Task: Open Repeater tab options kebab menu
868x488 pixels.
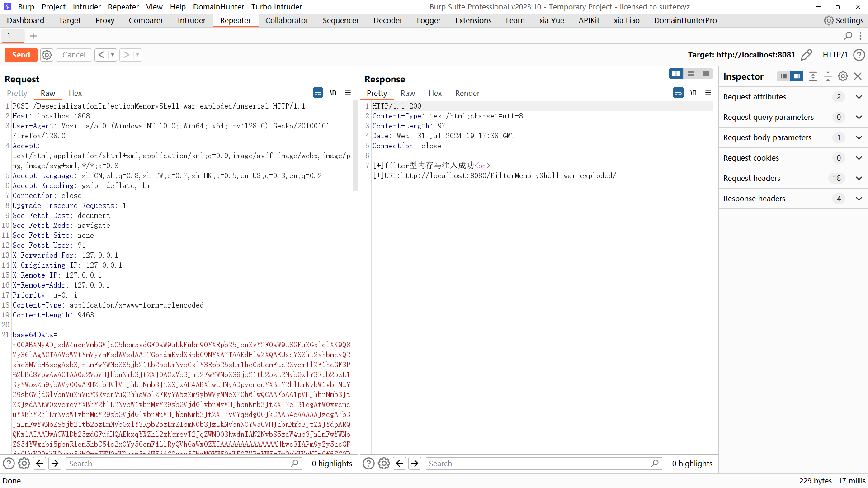Action: (x=860, y=36)
